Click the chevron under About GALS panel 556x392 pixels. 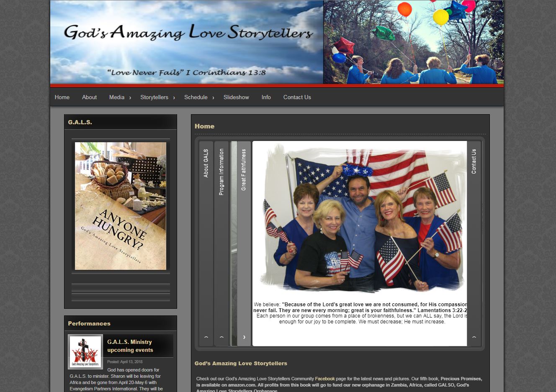(206, 337)
